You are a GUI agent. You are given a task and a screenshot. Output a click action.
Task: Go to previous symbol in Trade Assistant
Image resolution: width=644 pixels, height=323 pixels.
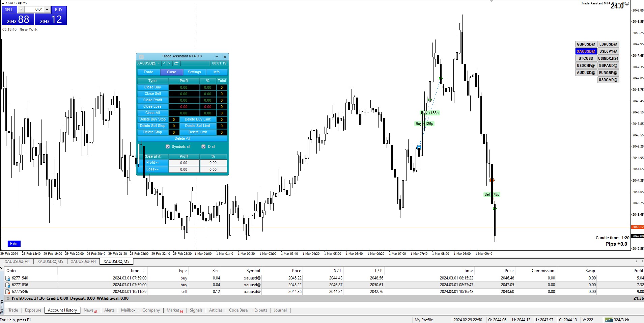click(164, 63)
